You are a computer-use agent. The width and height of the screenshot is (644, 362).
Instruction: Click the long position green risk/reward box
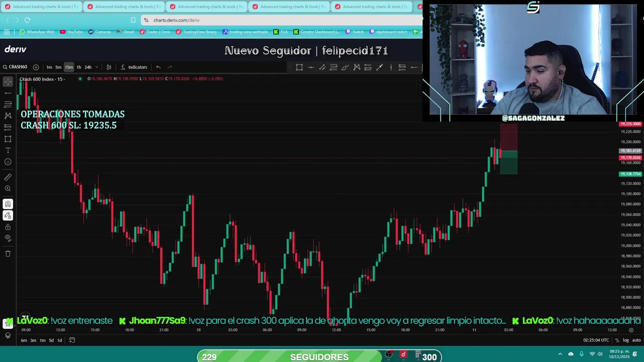coord(509,162)
